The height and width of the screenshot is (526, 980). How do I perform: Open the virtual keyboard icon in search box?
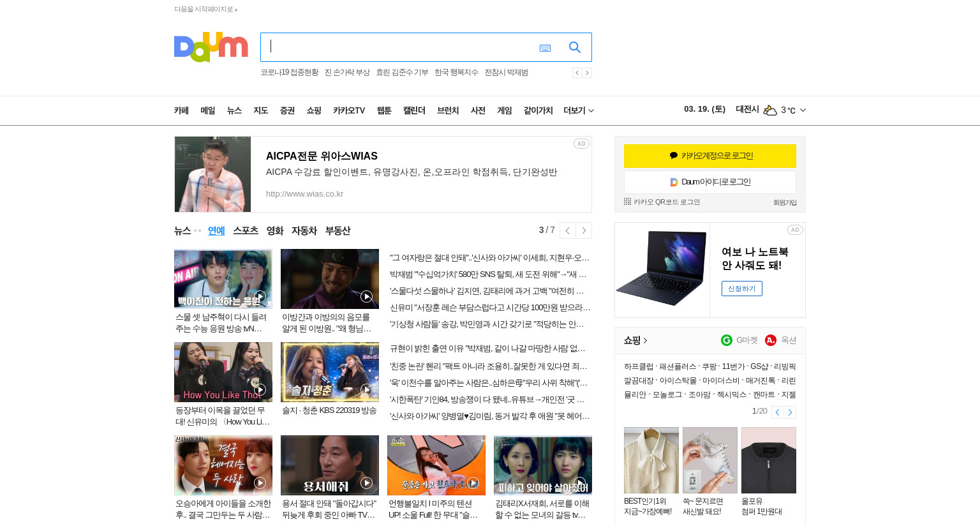[x=545, y=48]
